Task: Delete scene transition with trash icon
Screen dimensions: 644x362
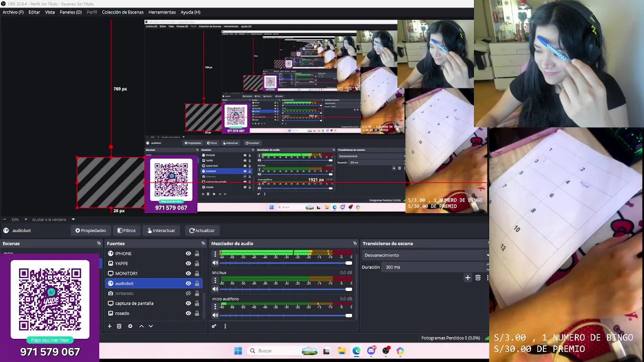Action: coord(478,278)
